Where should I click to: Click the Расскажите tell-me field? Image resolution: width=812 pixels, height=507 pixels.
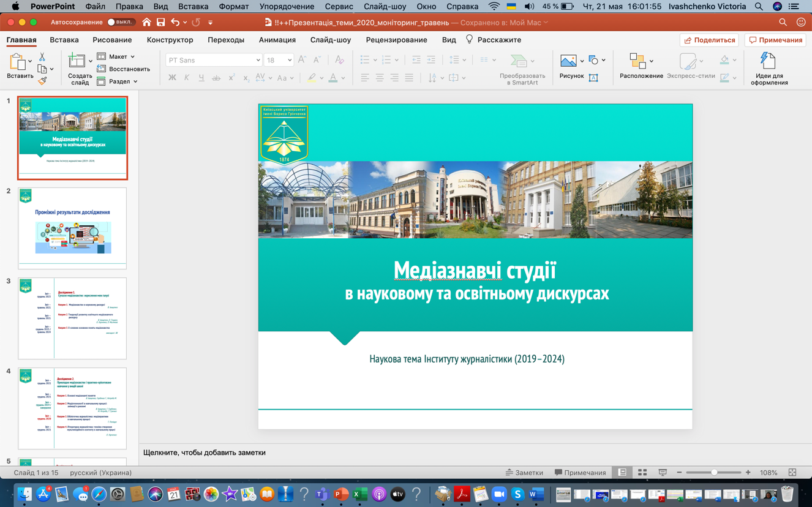click(x=494, y=40)
